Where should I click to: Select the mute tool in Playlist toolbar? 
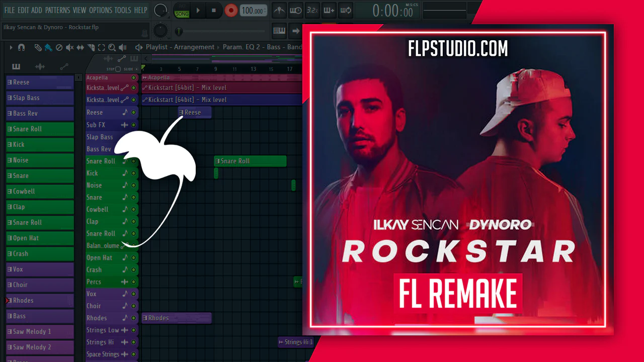click(69, 47)
